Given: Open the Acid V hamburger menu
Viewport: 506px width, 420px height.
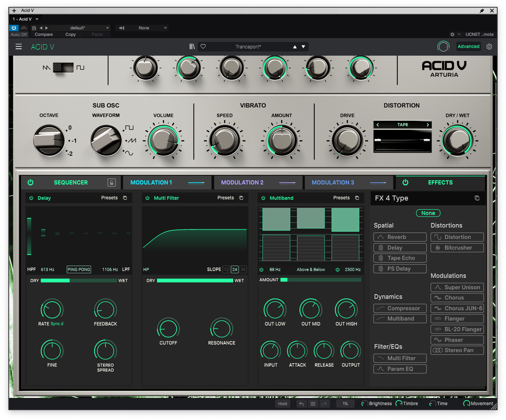Looking at the screenshot, I should [19, 47].
